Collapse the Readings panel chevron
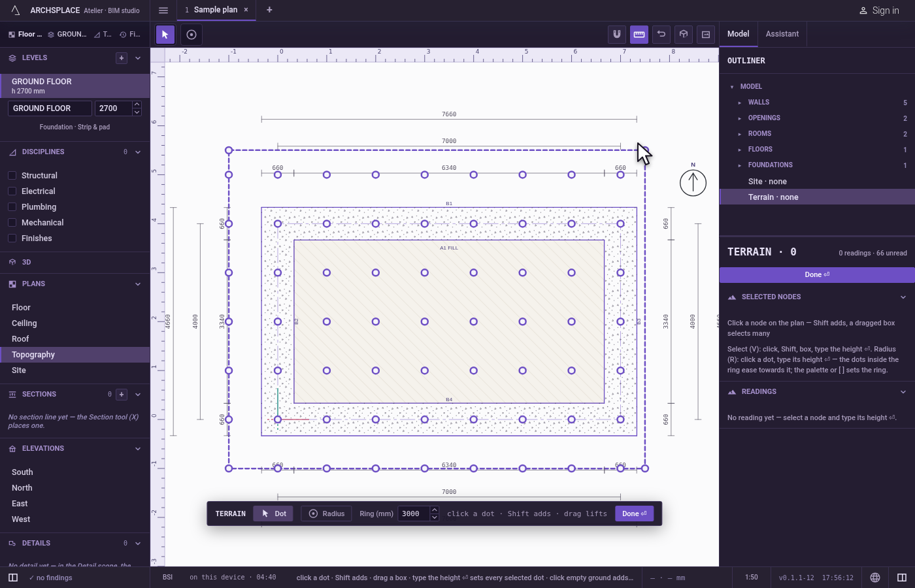 pyautogui.click(x=903, y=392)
